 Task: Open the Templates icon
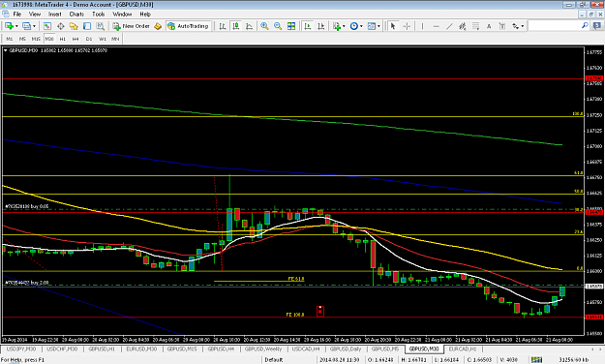coord(371,26)
